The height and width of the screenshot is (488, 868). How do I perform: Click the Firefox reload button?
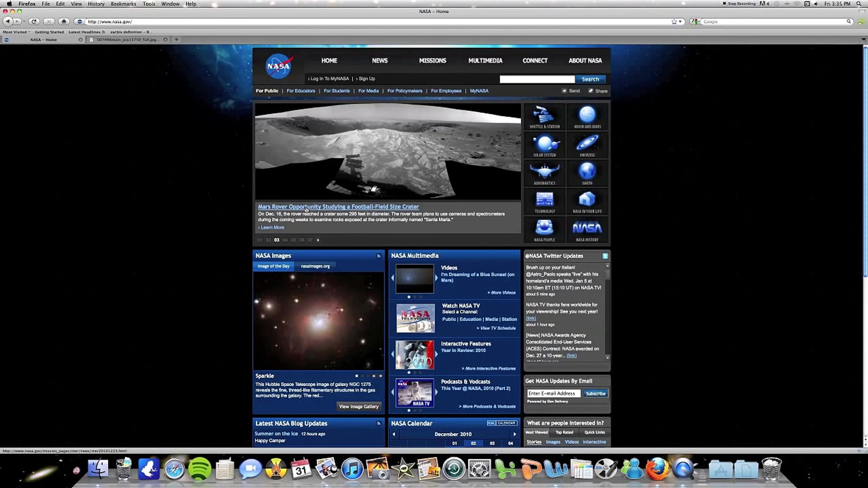[x=34, y=21]
